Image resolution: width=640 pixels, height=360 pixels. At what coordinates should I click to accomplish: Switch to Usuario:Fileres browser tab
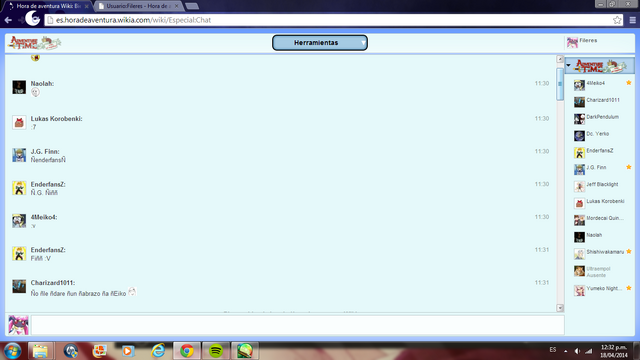(138, 6)
